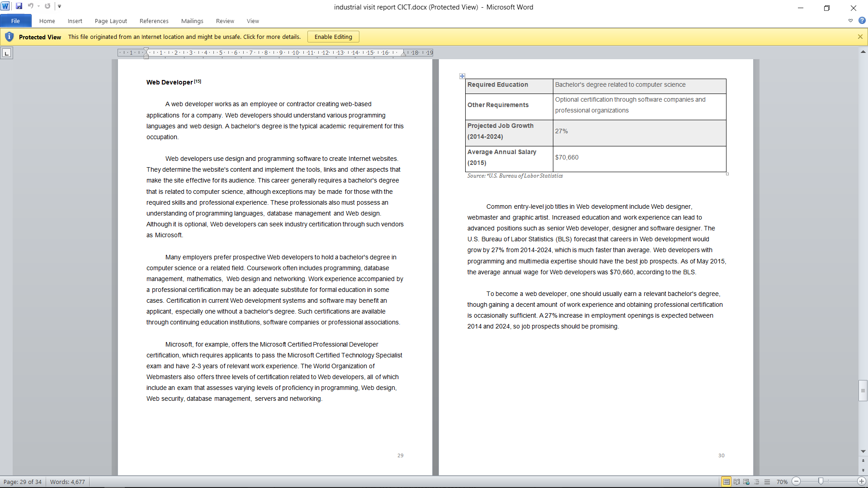Open the File tab
This screenshot has width=868, height=488.
click(x=15, y=21)
